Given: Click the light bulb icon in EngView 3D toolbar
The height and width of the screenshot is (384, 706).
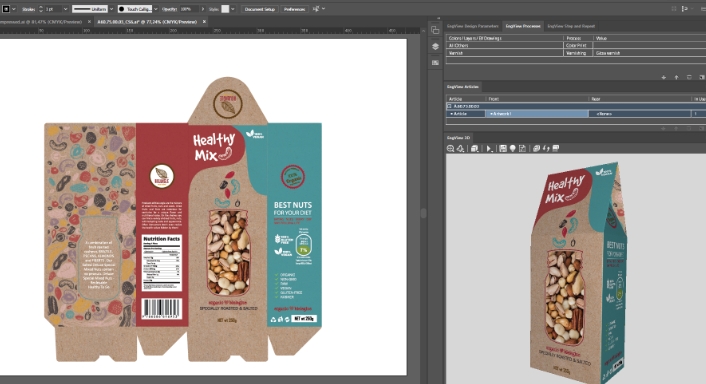Looking at the screenshot, I should click(x=512, y=149).
